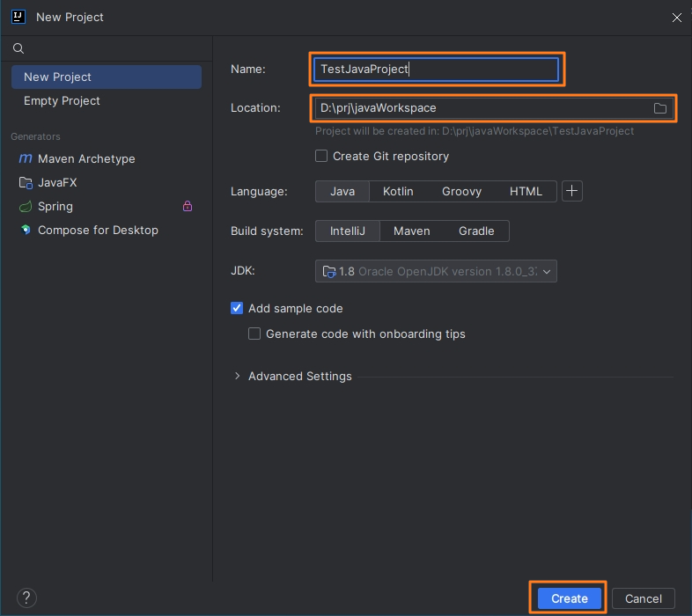Close the New Project dialog
The width and height of the screenshot is (692, 616).
(x=676, y=18)
